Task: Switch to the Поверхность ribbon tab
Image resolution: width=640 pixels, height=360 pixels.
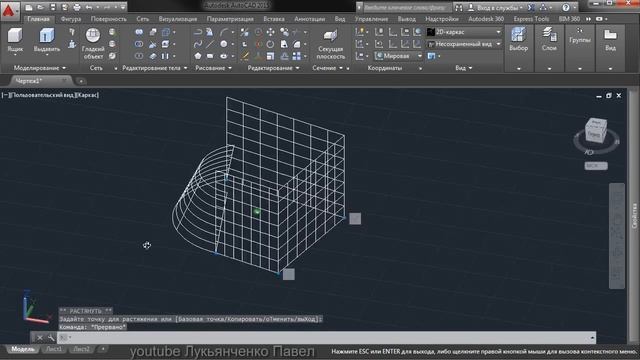Action: pyautogui.click(x=109, y=19)
